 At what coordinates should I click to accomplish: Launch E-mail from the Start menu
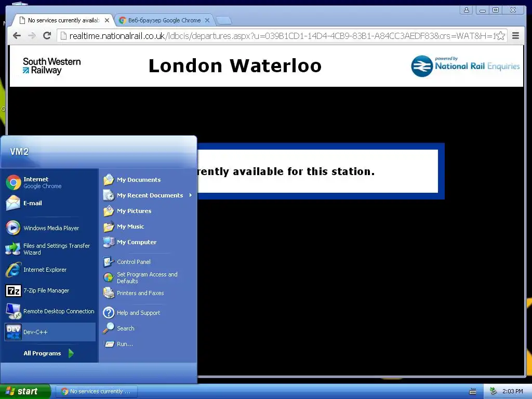click(49, 203)
